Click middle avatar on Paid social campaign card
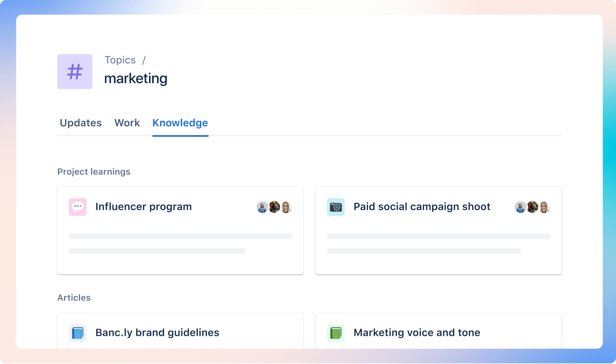616x364 pixels. [x=533, y=207]
